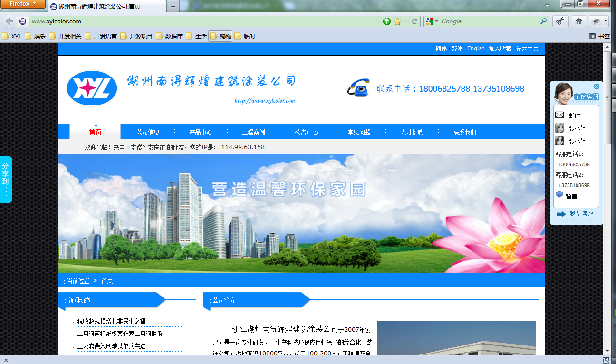
Task: Open the 产品中心 navigation menu
Action: (201, 132)
